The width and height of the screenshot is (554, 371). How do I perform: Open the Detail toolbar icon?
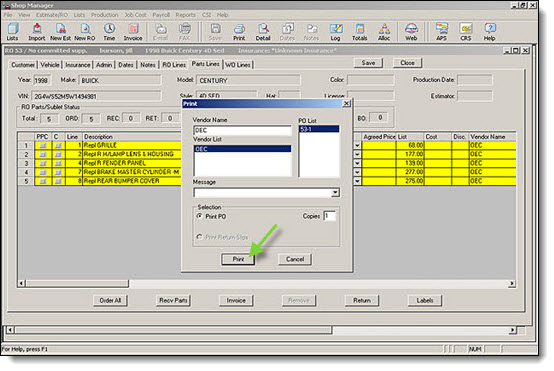click(263, 32)
